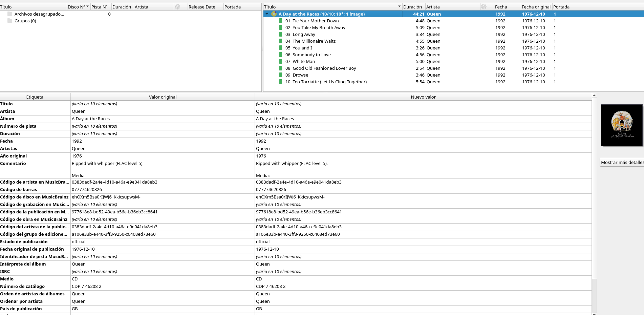Viewport: 644px width, 315px height.
Task: Click the fingerprint column icon in right pane
Action: pos(484,7)
